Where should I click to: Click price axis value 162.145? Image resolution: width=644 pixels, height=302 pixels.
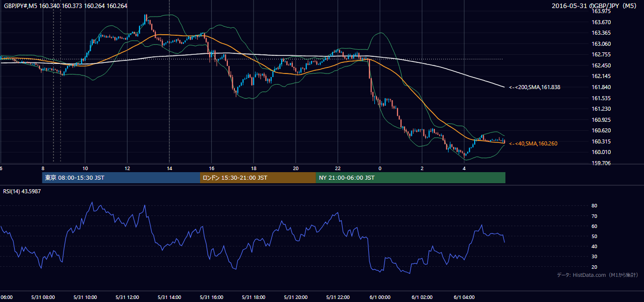point(601,77)
